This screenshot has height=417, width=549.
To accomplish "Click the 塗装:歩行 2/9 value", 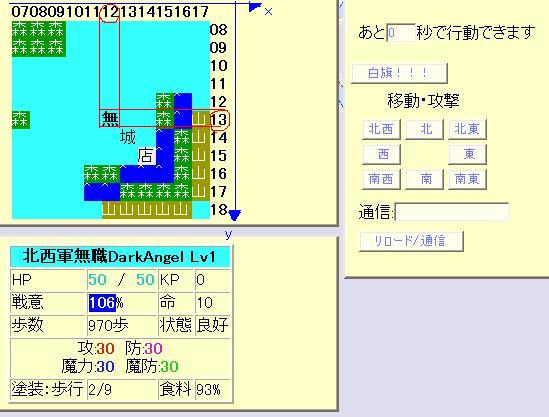I will [100, 389].
